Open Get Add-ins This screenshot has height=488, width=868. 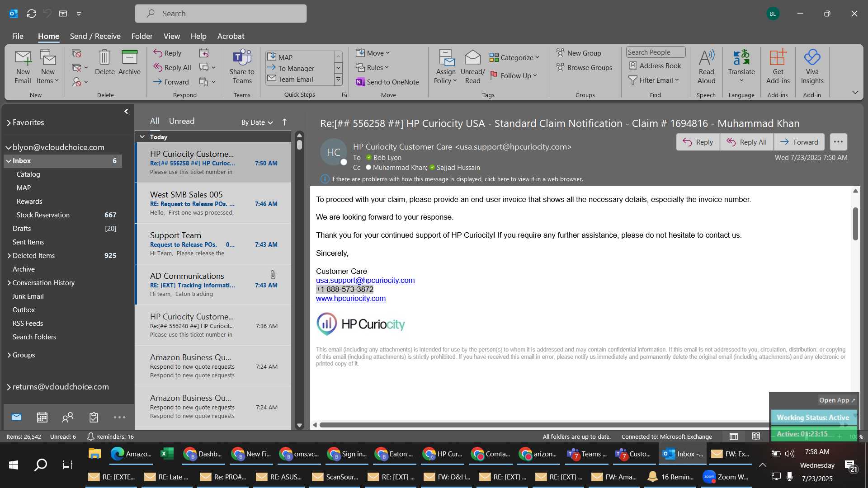[x=778, y=67]
